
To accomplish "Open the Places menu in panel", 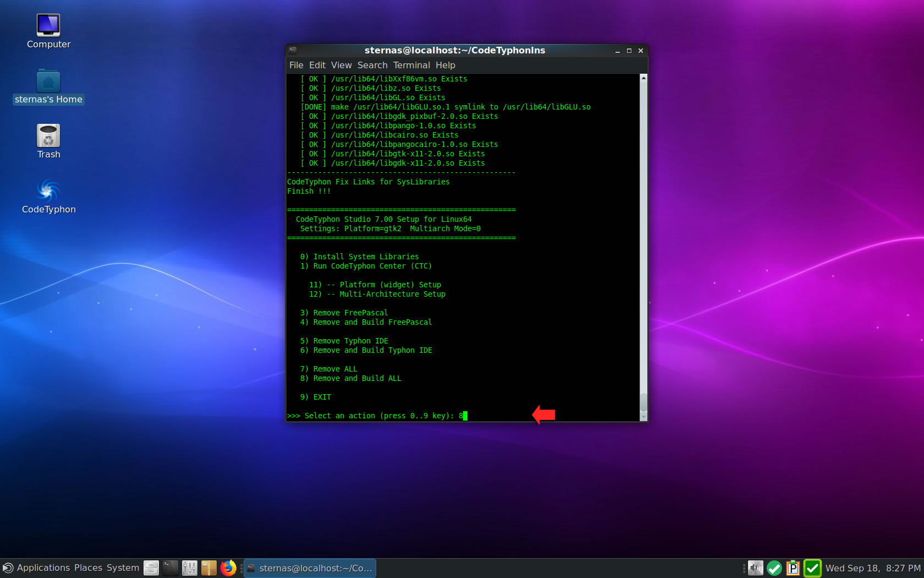I will (x=88, y=568).
